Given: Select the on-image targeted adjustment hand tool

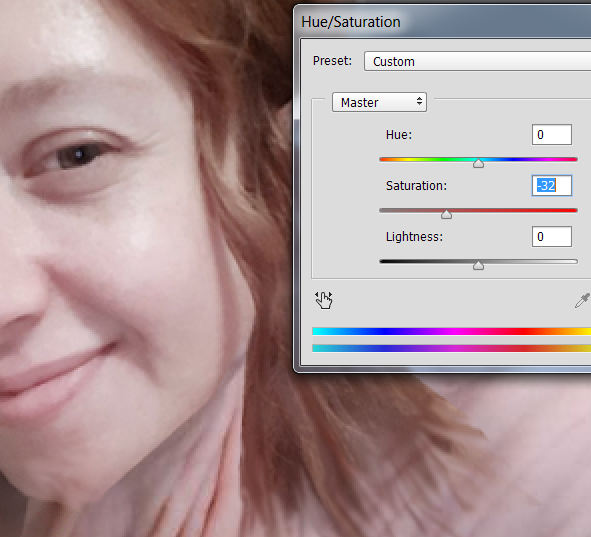Looking at the screenshot, I should (x=323, y=300).
